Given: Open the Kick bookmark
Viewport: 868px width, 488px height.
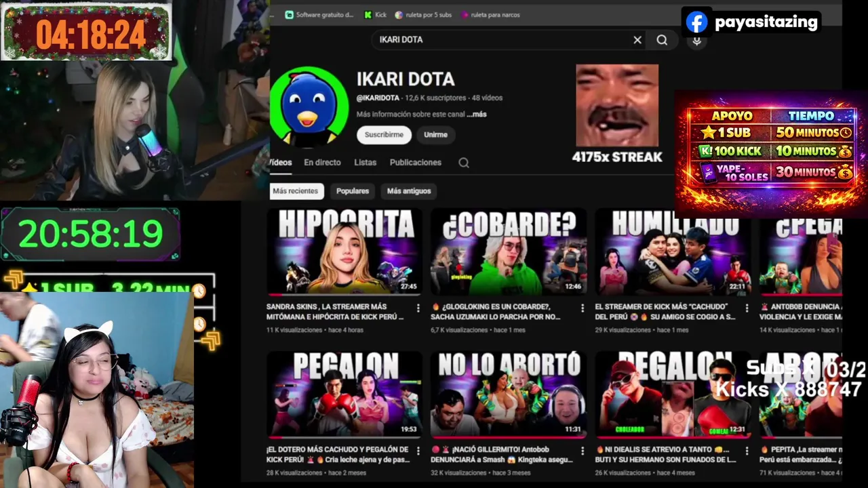Looking at the screenshot, I should (375, 15).
